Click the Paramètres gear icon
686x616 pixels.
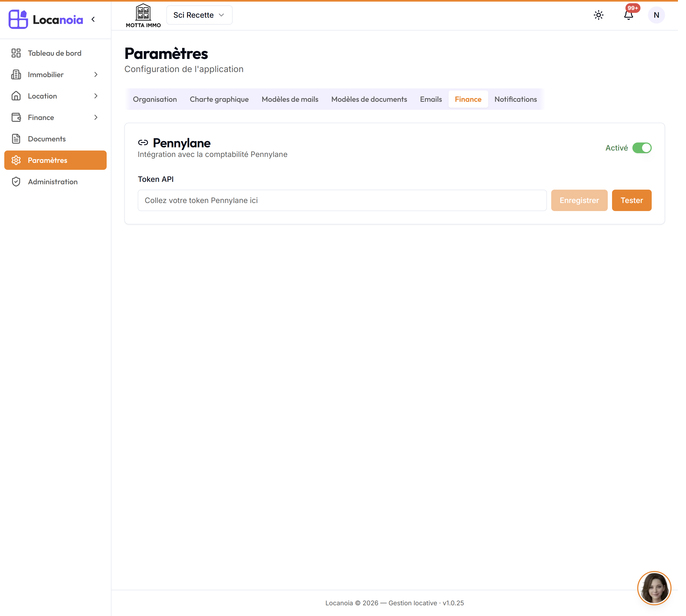(x=16, y=160)
